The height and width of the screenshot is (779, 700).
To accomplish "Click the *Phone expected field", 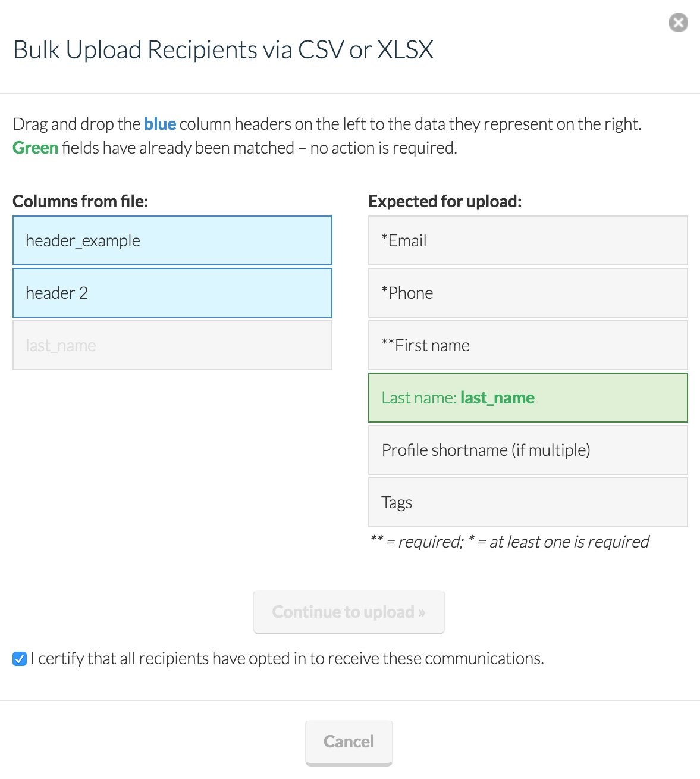I will pyautogui.click(x=528, y=293).
